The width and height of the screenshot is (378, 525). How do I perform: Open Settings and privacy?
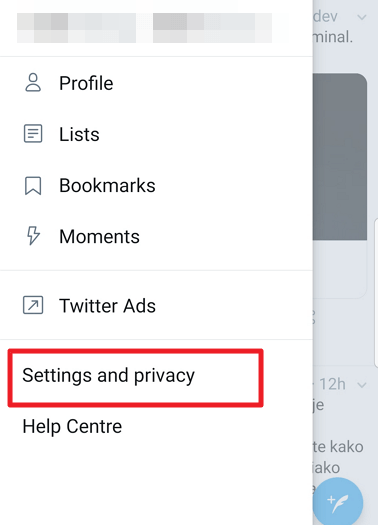coord(108,375)
